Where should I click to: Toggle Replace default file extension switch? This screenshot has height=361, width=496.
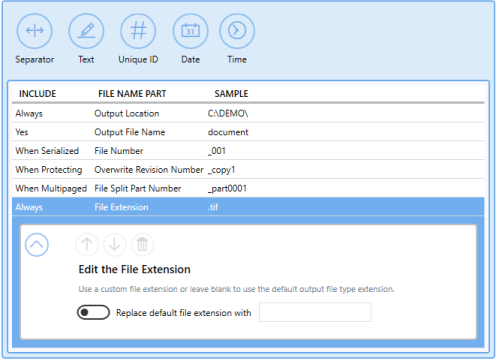pos(93,312)
